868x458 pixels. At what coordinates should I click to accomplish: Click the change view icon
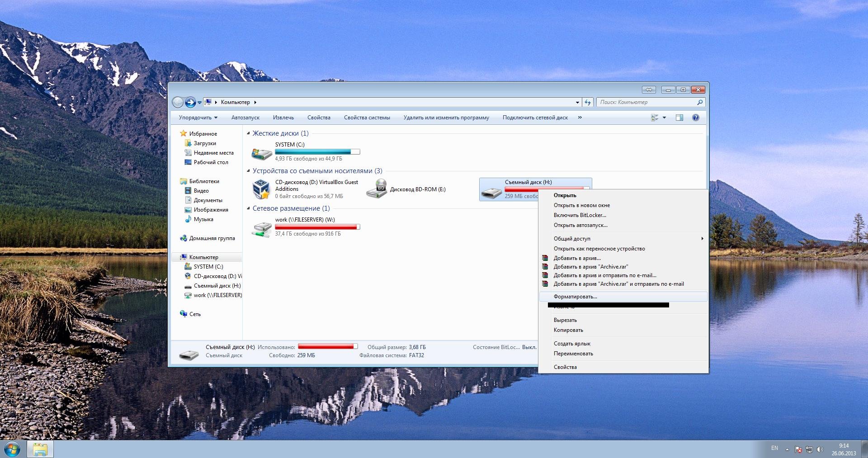click(654, 118)
